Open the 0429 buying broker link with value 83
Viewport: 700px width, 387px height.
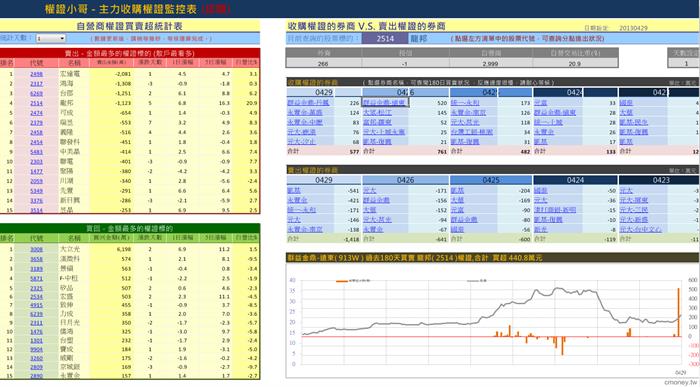(305, 122)
